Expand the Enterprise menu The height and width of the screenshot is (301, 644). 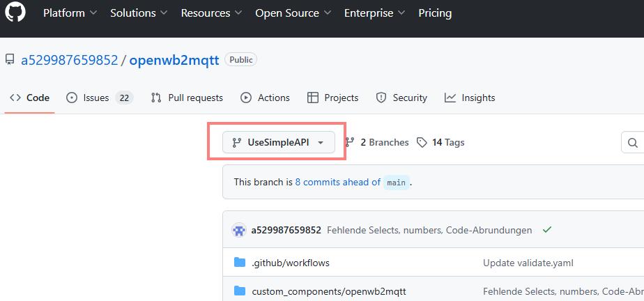[x=374, y=13]
